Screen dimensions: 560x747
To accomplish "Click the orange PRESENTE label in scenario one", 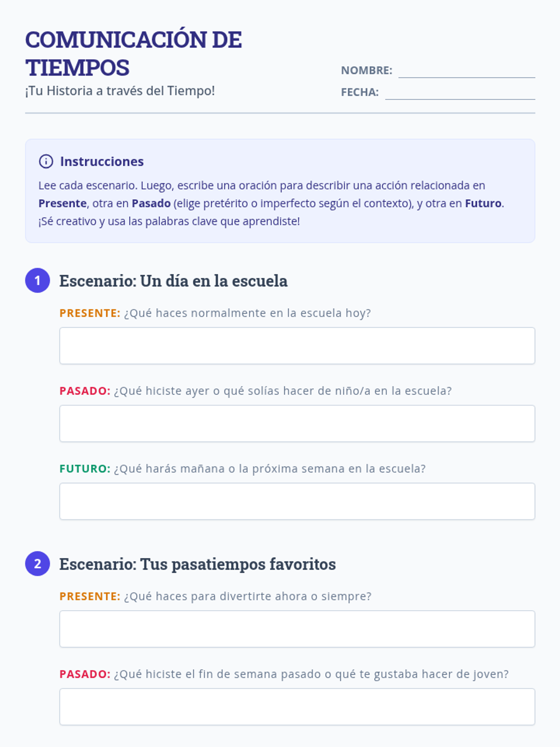I will [90, 313].
